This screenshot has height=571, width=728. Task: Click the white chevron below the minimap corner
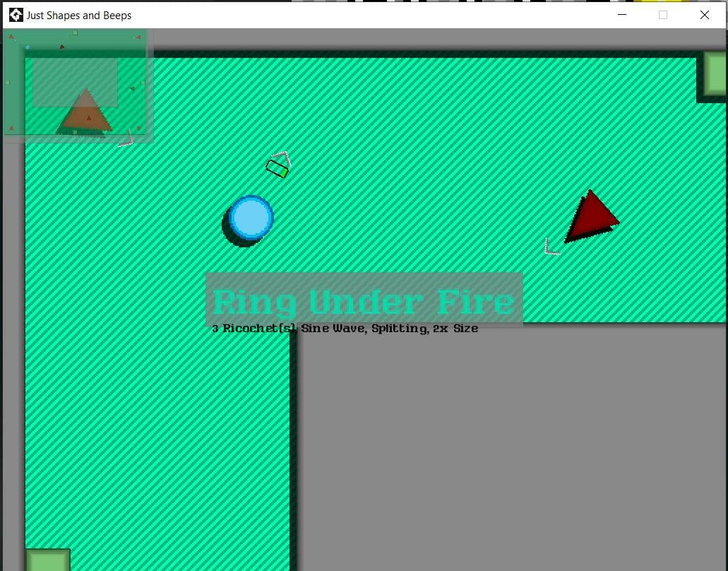(x=126, y=139)
